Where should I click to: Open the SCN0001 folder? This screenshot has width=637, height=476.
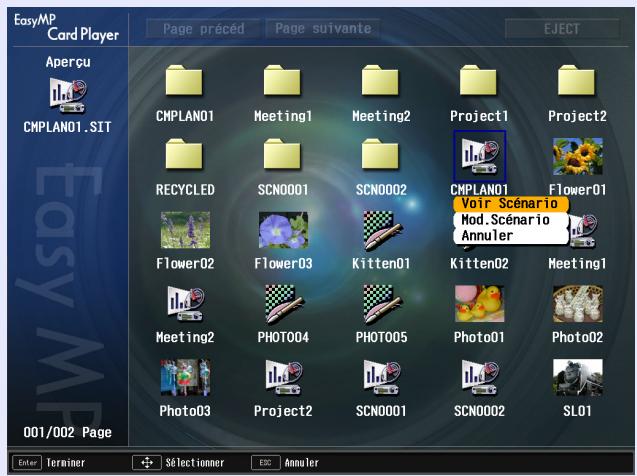[282, 154]
